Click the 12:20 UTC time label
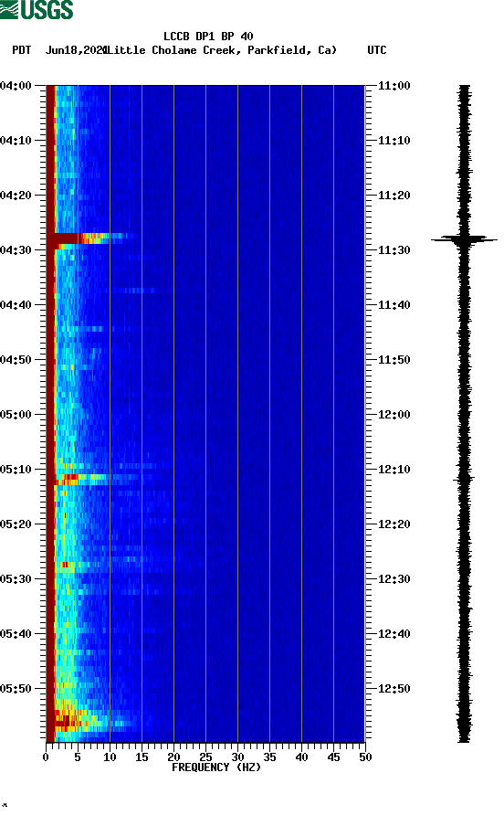 (394, 524)
